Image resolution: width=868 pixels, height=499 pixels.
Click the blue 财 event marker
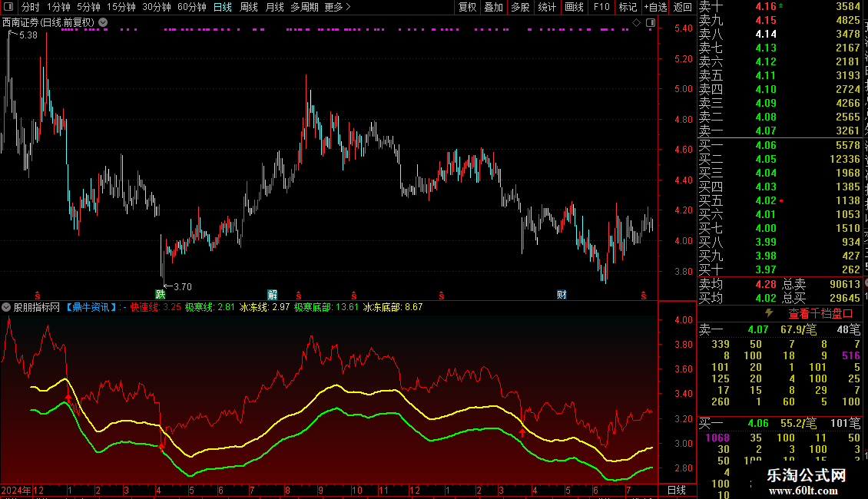[562, 294]
